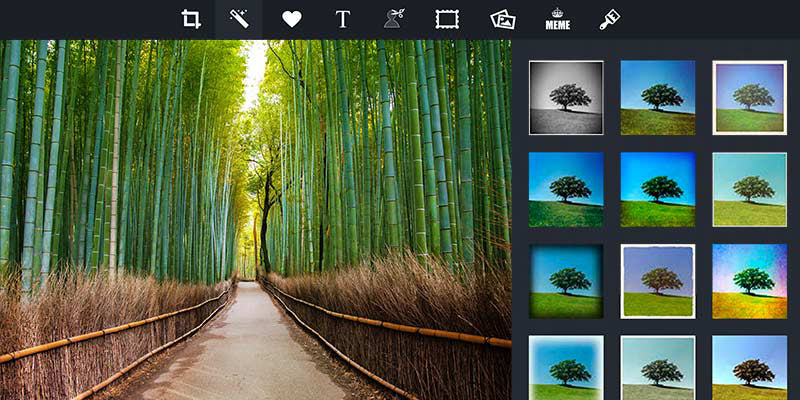Open the cutout scissors tool
Image resolution: width=800 pixels, height=400 pixels.
[394, 19]
